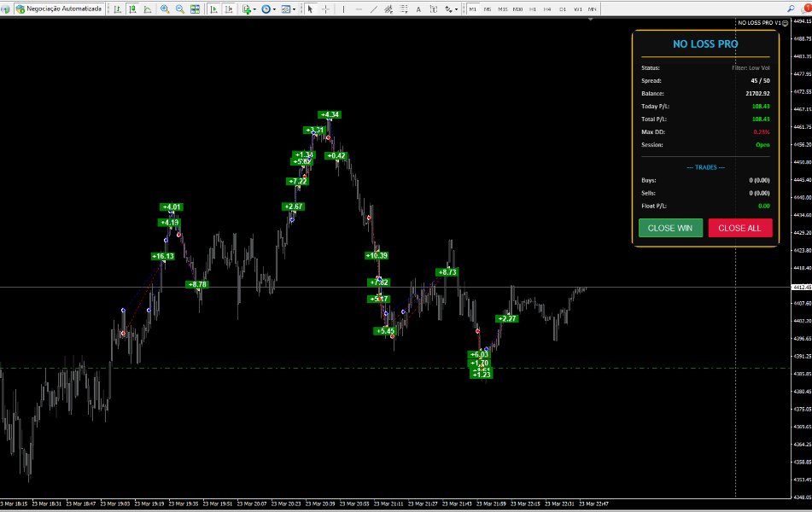The width and height of the screenshot is (812, 512).
Task: Switch chart to line chart mode
Action: pyautogui.click(x=148, y=9)
